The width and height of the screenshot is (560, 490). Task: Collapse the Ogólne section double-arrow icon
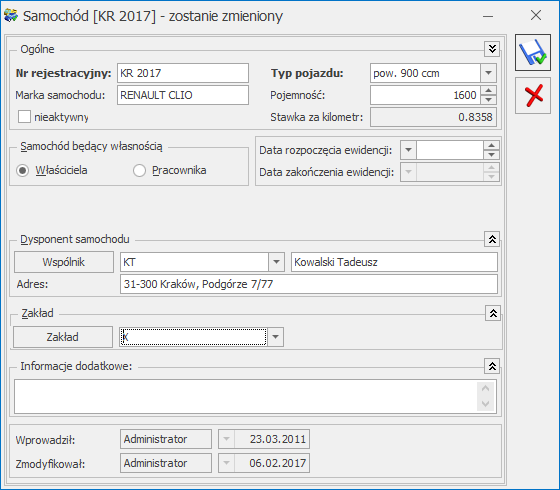(492, 49)
